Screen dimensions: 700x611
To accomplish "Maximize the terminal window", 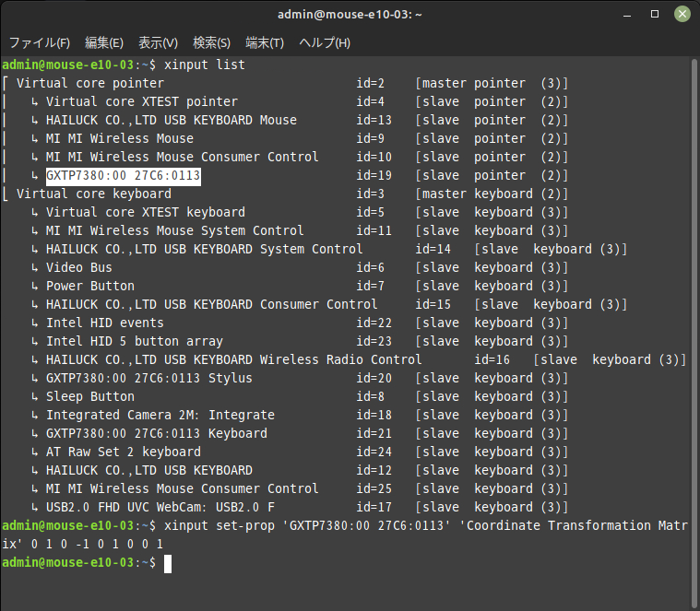I will 655,14.
